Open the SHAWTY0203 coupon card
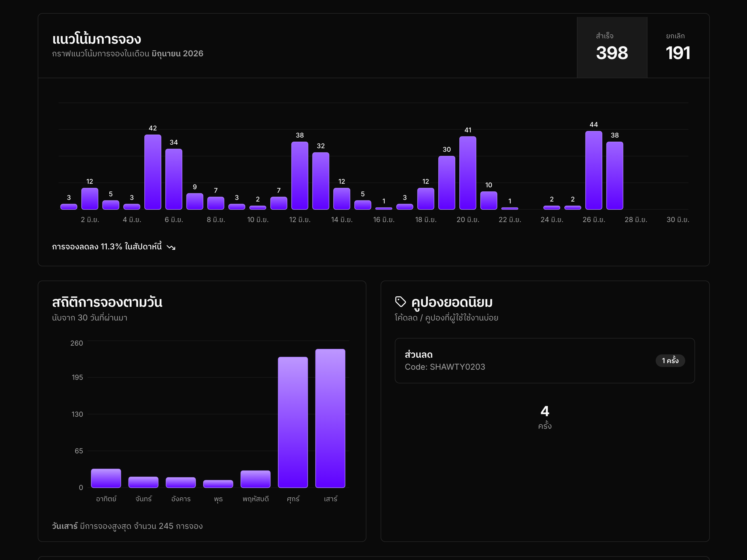This screenshot has width=747, height=560. (x=544, y=360)
